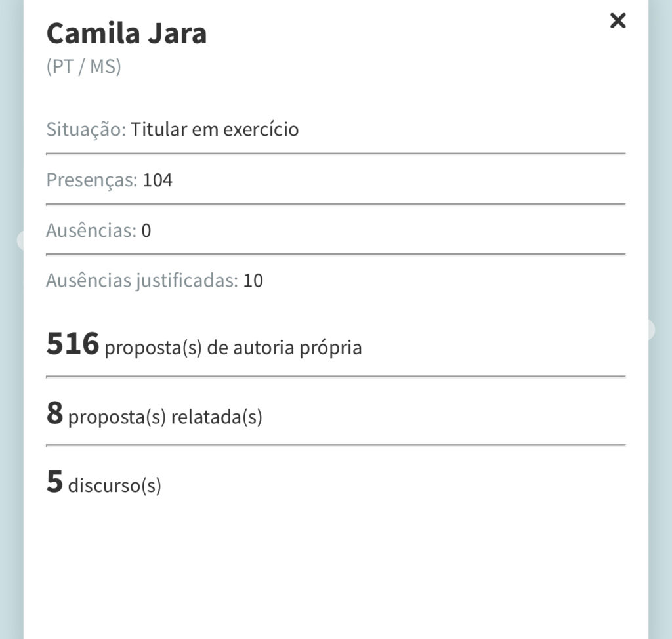This screenshot has height=639, width=672.
Task: Click the partially hidden left carousel arrow
Action: (x=20, y=240)
